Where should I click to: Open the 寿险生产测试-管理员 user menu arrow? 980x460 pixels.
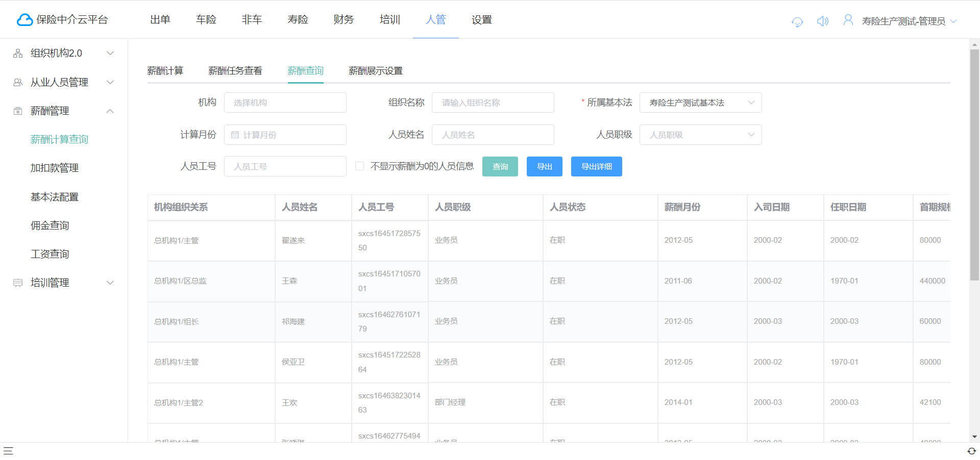(953, 21)
